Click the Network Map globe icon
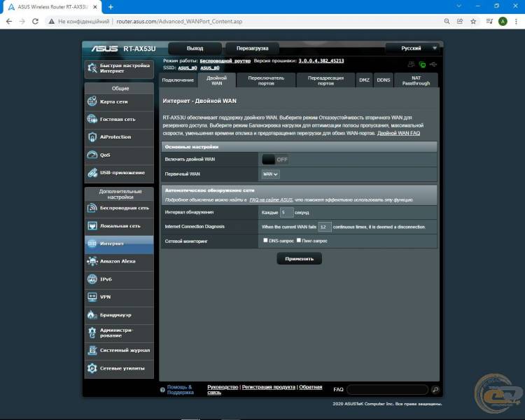The height and width of the screenshot is (420, 525). [92, 101]
